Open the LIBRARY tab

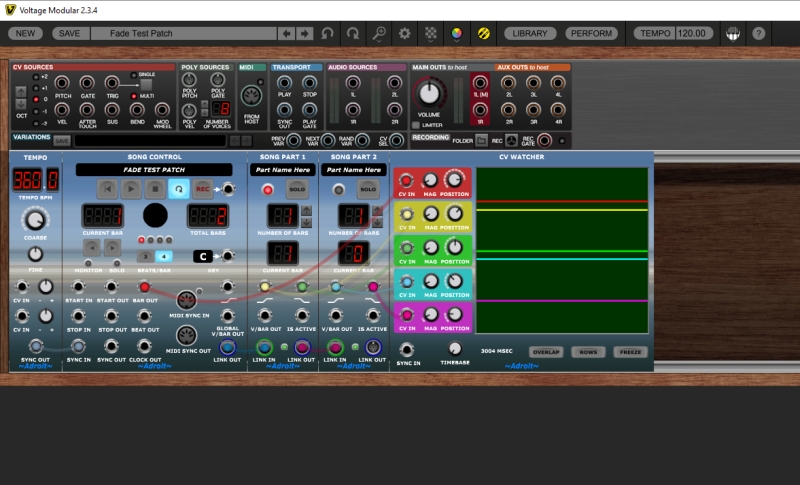pyautogui.click(x=530, y=34)
